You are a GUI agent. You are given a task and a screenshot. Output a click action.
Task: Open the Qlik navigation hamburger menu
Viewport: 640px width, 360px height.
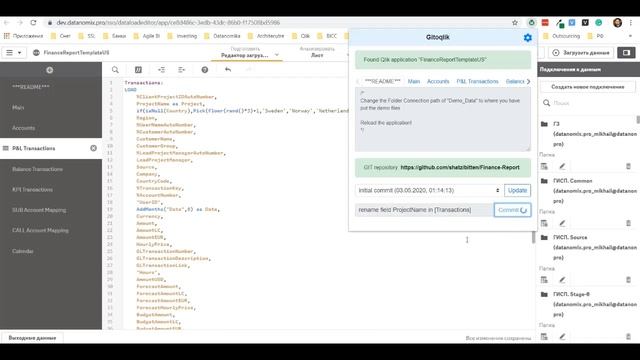(x=13, y=53)
